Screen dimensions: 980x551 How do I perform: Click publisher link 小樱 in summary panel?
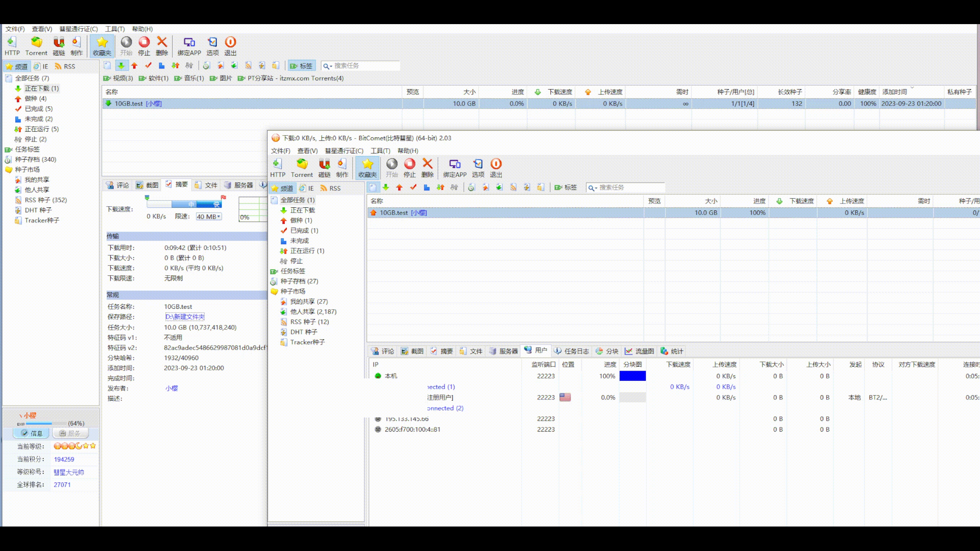(171, 388)
